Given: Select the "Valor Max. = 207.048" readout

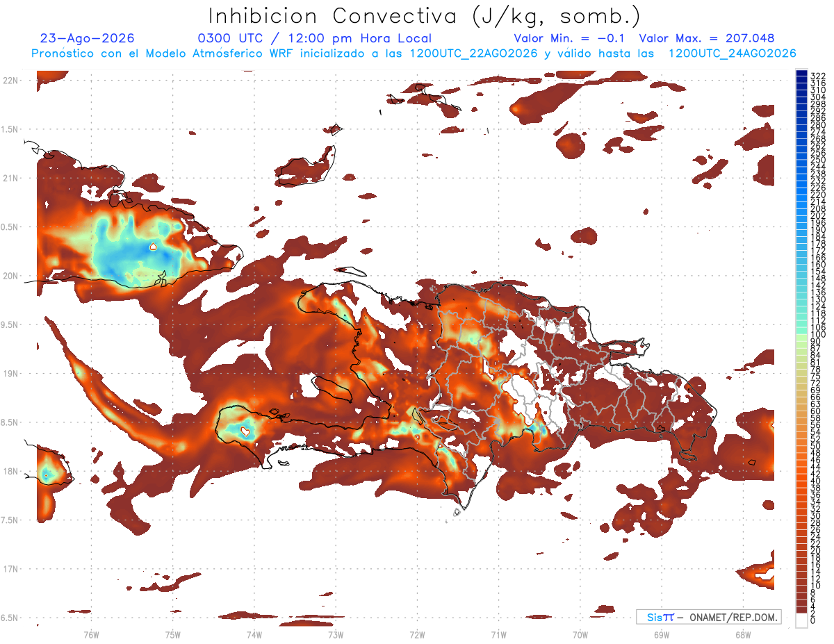Looking at the screenshot, I should pos(707,39).
